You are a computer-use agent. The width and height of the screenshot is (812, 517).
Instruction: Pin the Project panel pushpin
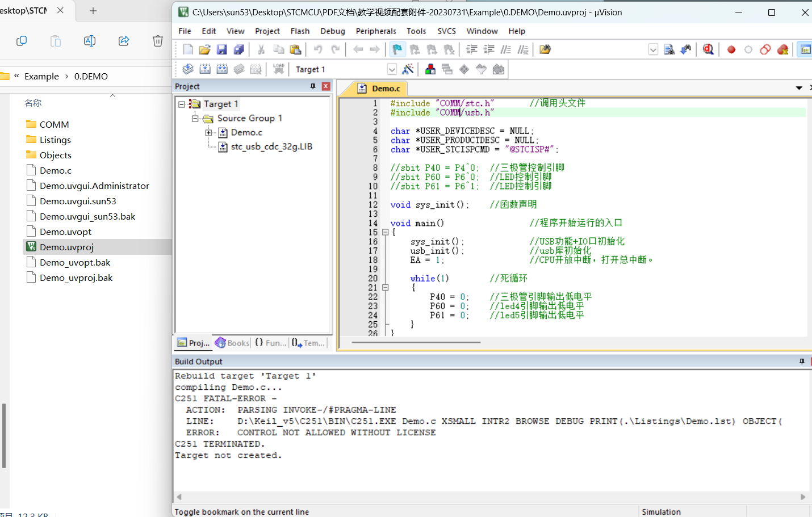tap(313, 86)
